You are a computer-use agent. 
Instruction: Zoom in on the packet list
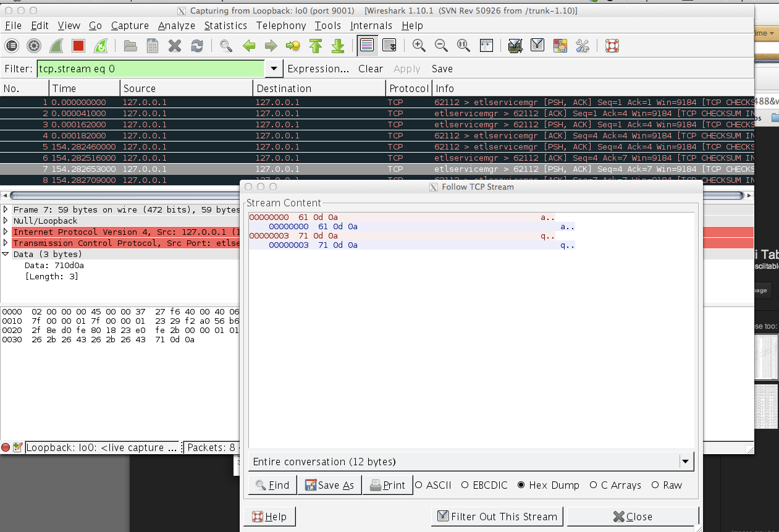pyautogui.click(x=419, y=45)
